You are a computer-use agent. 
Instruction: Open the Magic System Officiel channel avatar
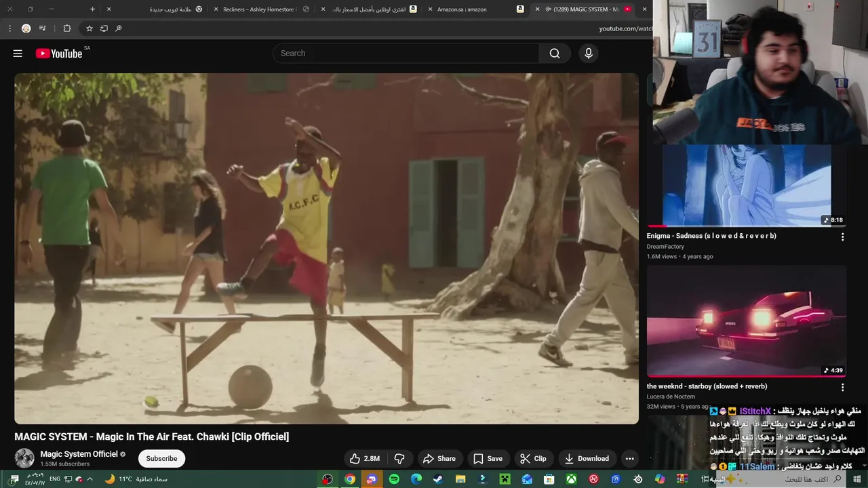point(24,458)
